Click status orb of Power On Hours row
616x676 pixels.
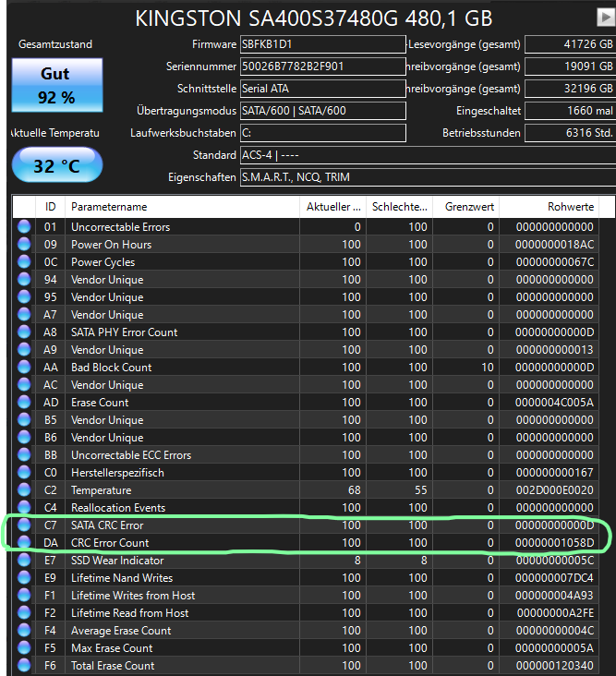(x=24, y=245)
